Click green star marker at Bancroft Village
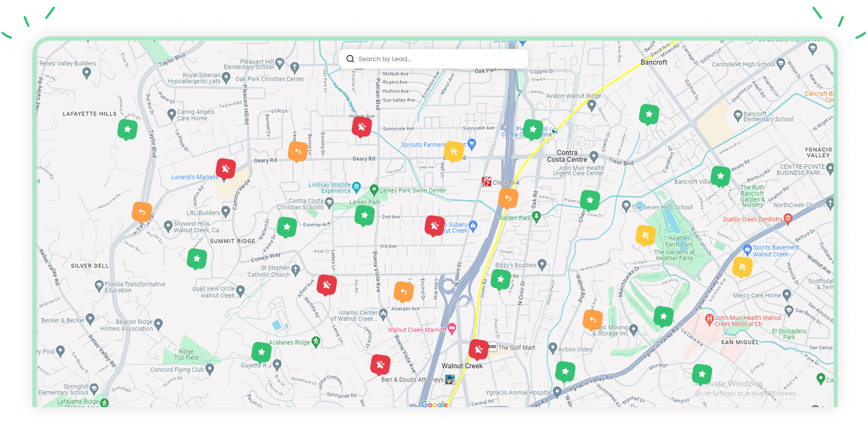Image resolution: width=868 pixels, height=425 pixels. coord(720,176)
